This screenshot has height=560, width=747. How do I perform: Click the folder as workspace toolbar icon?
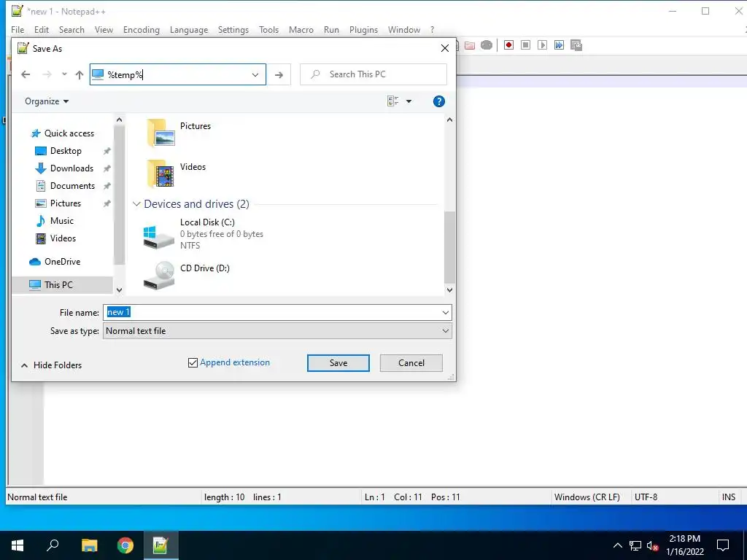[x=470, y=45]
